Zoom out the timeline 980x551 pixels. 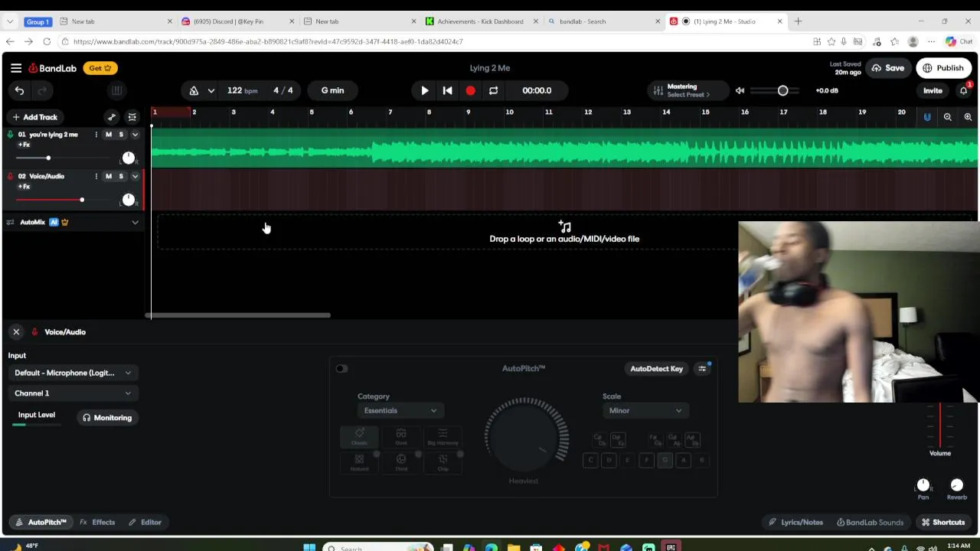pyautogui.click(x=948, y=117)
